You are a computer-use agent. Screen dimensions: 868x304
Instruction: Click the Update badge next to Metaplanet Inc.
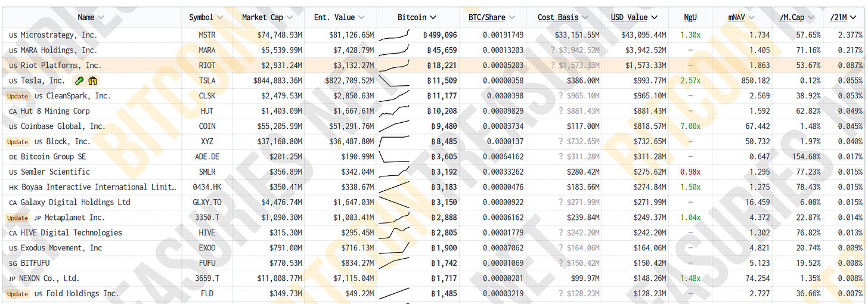click(17, 218)
